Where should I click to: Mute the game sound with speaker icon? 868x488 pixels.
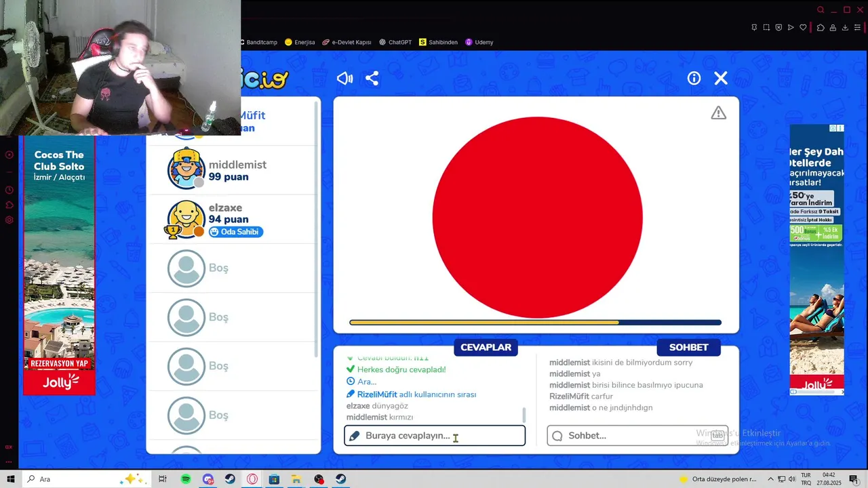344,79
